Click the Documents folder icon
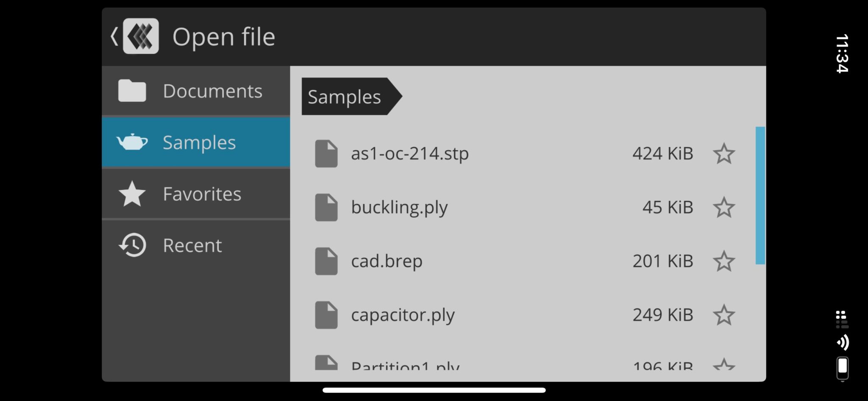 click(x=132, y=91)
